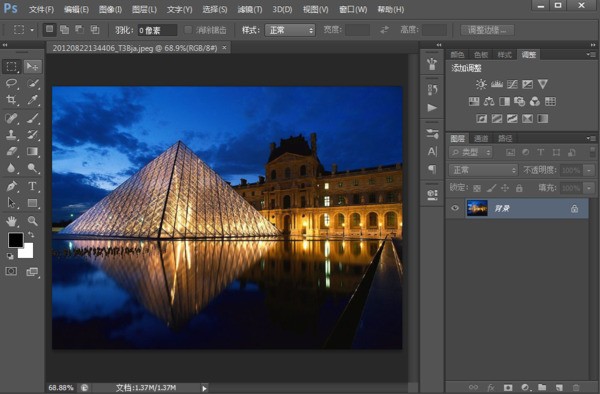This screenshot has height=394, width=600.
Task: Click the 调整边缘 Refine Edge button
Action: 487,30
